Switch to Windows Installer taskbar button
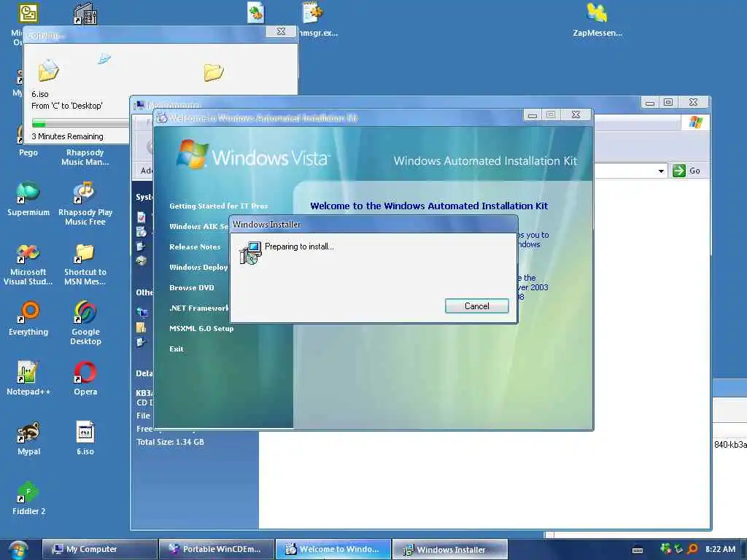Image resolution: width=747 pixels, height=560 pixels. point(449,549)
